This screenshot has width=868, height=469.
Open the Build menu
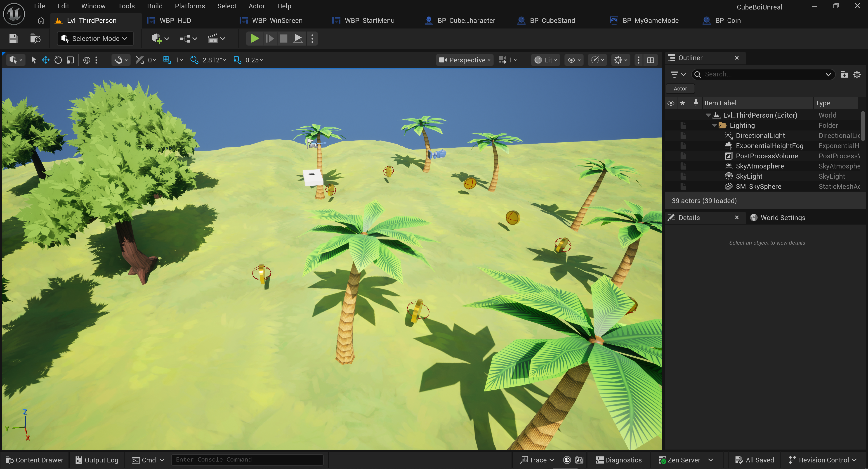coord(155,6)
